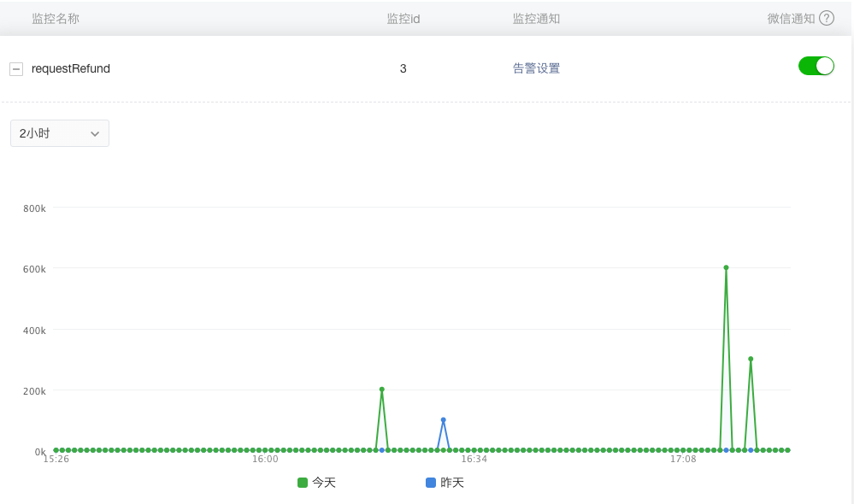
Task: Click the 16:34 x-axis time label
Action: pos(474,460)
